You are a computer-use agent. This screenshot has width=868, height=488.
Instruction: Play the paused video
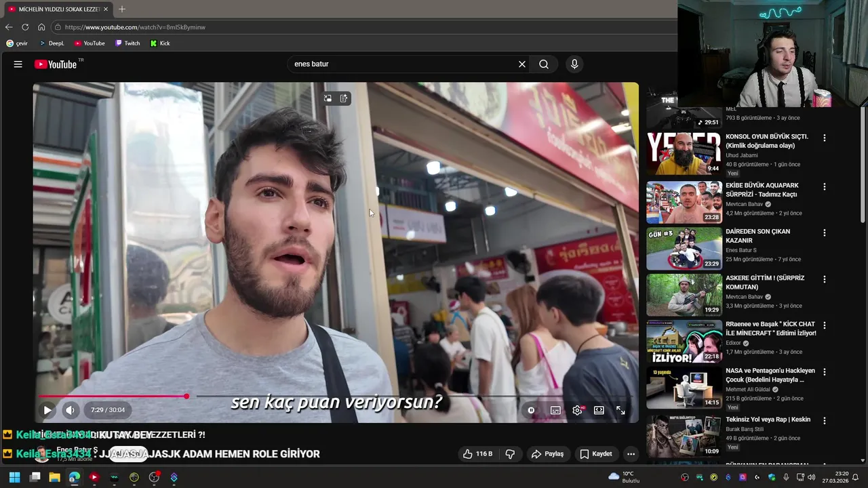click(x=47, y=410)
